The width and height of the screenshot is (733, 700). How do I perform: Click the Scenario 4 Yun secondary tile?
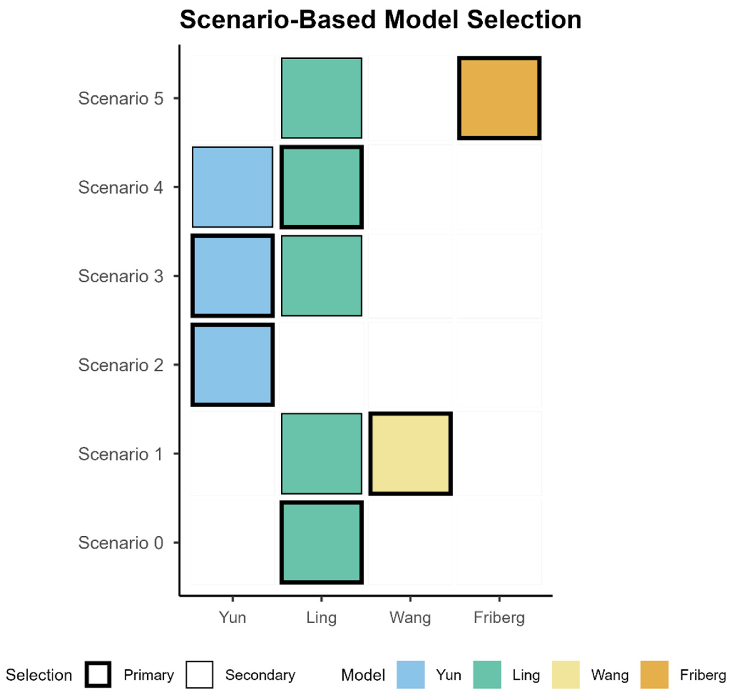[233, 187]
